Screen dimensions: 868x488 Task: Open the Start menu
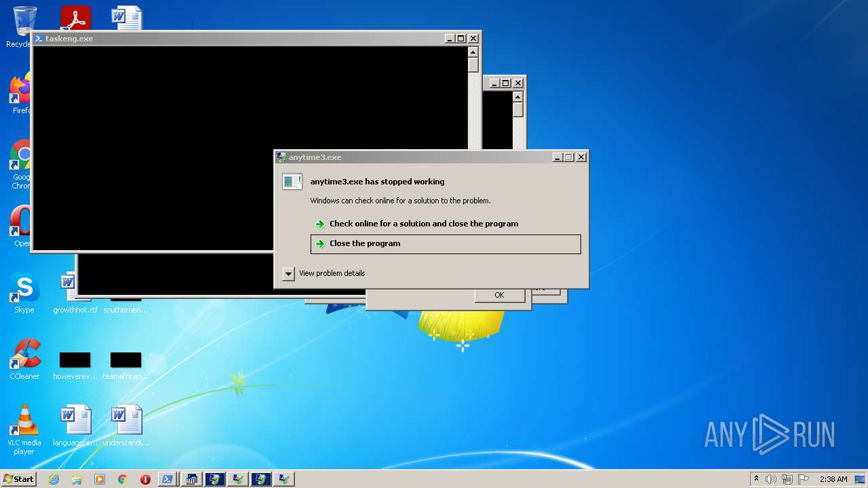point(18,479)
